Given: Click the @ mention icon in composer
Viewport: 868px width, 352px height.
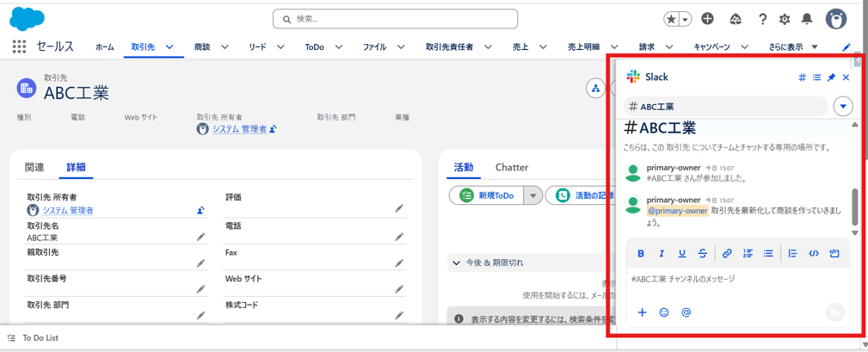Looking at the screenshot, I should 686,312.
